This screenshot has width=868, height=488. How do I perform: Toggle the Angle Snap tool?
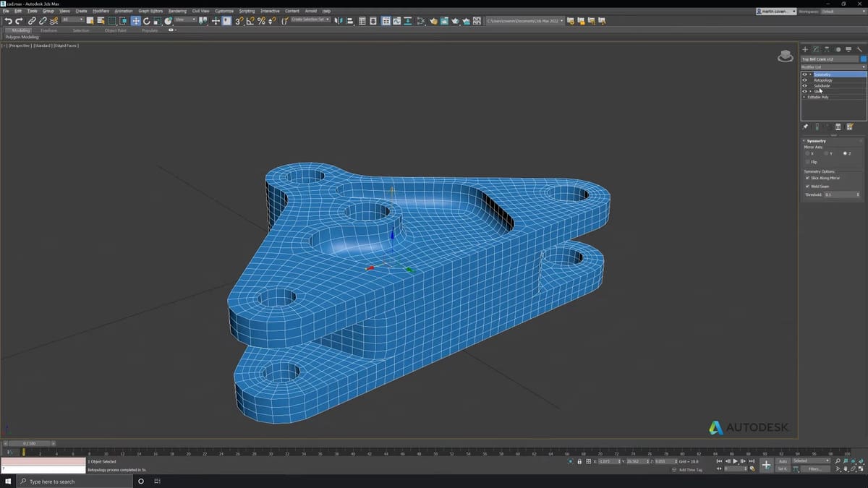click(x=250, y=21)
